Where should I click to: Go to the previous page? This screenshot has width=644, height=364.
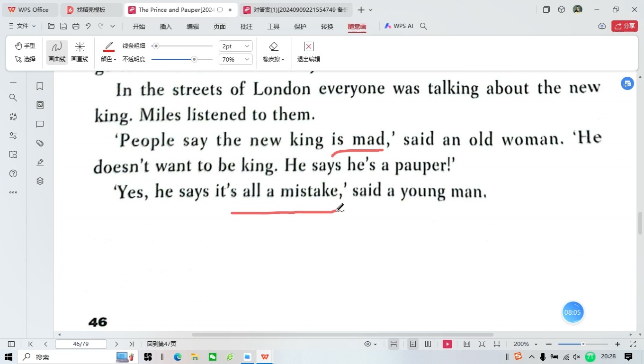pyautogui.click(x=45, y=344)
